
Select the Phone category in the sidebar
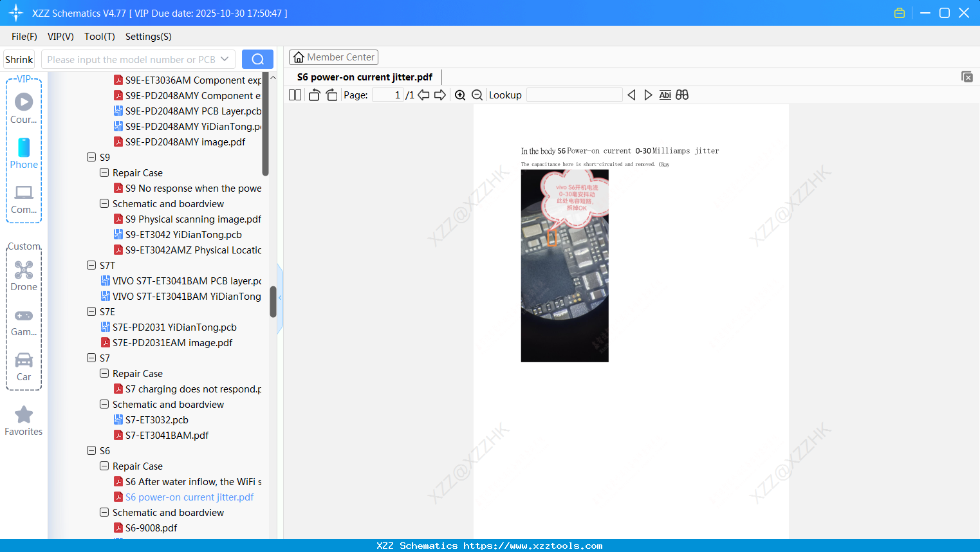[23, 154]
